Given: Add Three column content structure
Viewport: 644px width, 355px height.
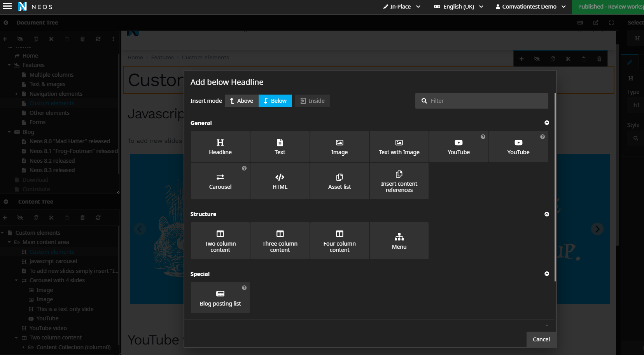Looking at the screenshot, I should click(x=280, y=241).
